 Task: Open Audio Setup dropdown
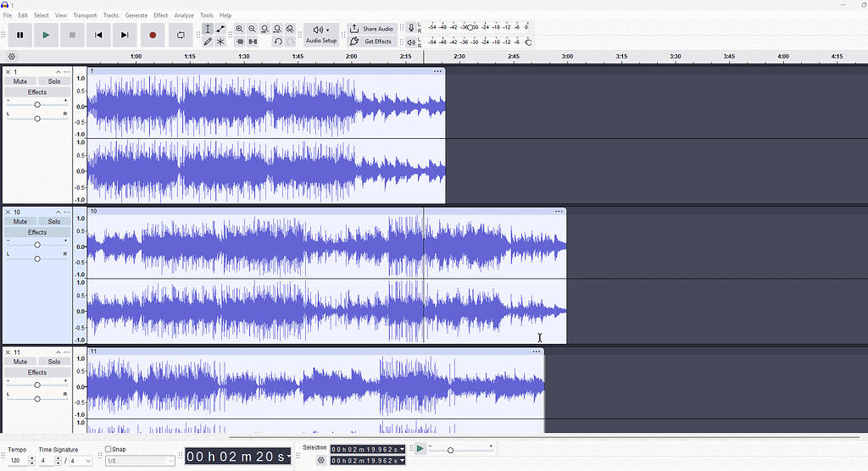pyautogui.click(x=321, y=35)
